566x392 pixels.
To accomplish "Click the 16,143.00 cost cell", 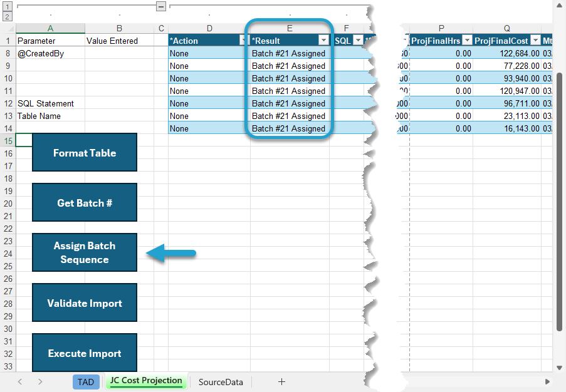I will (x=507, y=129).
